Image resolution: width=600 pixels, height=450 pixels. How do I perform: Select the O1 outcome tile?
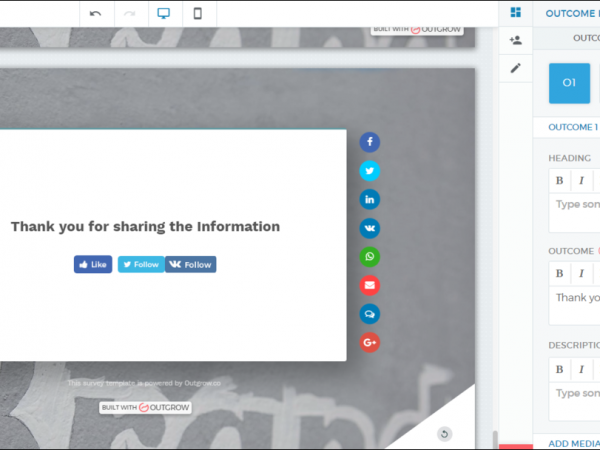tap(569, 83)
